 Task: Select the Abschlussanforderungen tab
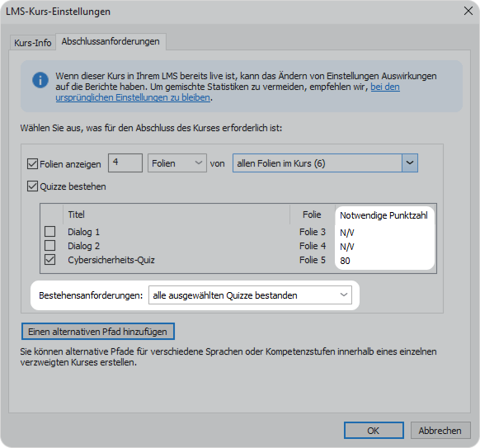tap(111, 41)
